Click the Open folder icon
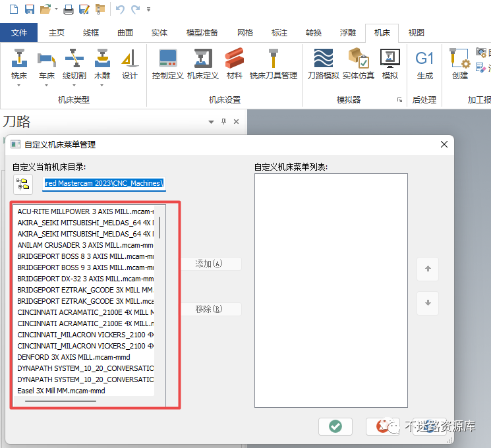Viewport: 491px width, 448px height. 45,9
